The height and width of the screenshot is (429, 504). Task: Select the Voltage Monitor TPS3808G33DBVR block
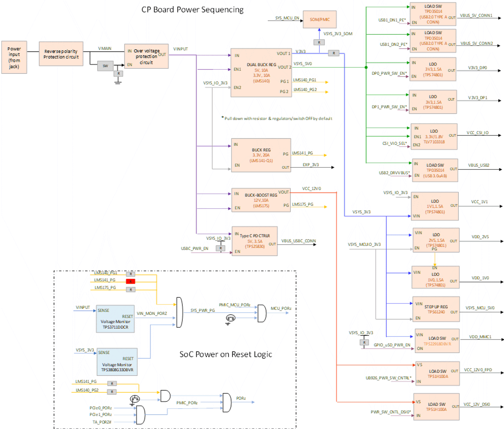click(117, 362)
